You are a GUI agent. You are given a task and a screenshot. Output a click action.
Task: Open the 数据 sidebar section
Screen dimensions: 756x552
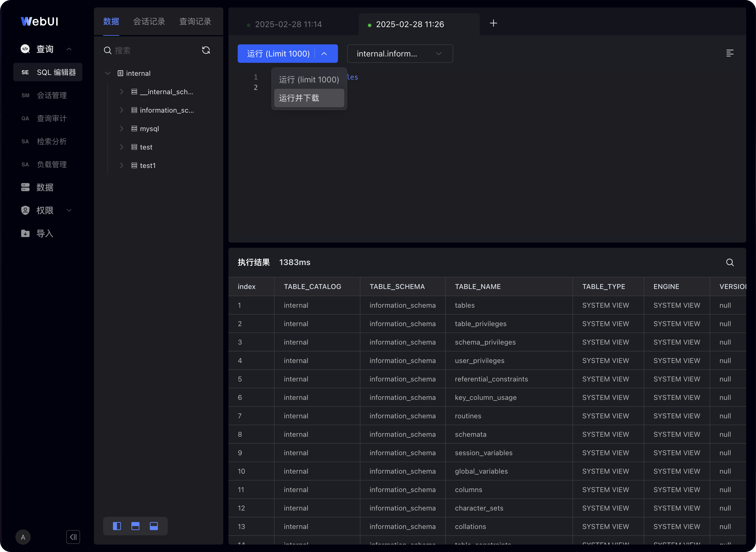tap(45, 187)
